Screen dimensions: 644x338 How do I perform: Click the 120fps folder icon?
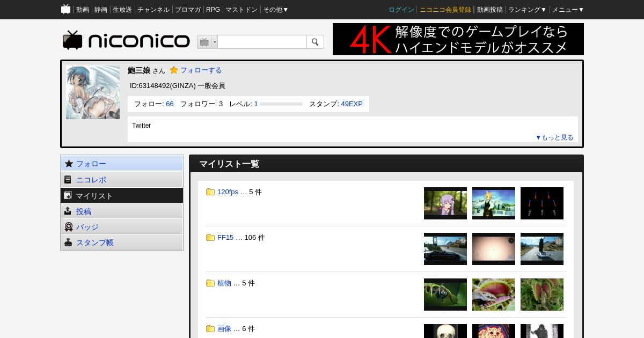pyautogui.click(x=210, y=192)
